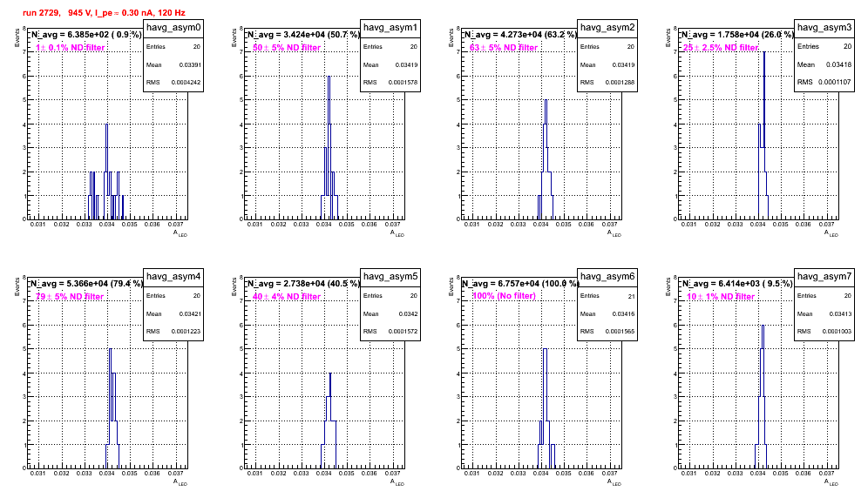
Task: Select the 63± 5% ND filter annotation
Action: (504, 48)
